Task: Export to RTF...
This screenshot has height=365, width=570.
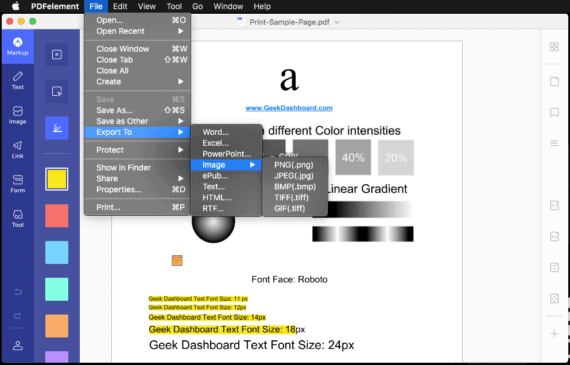Action: (x=226, y=209)
